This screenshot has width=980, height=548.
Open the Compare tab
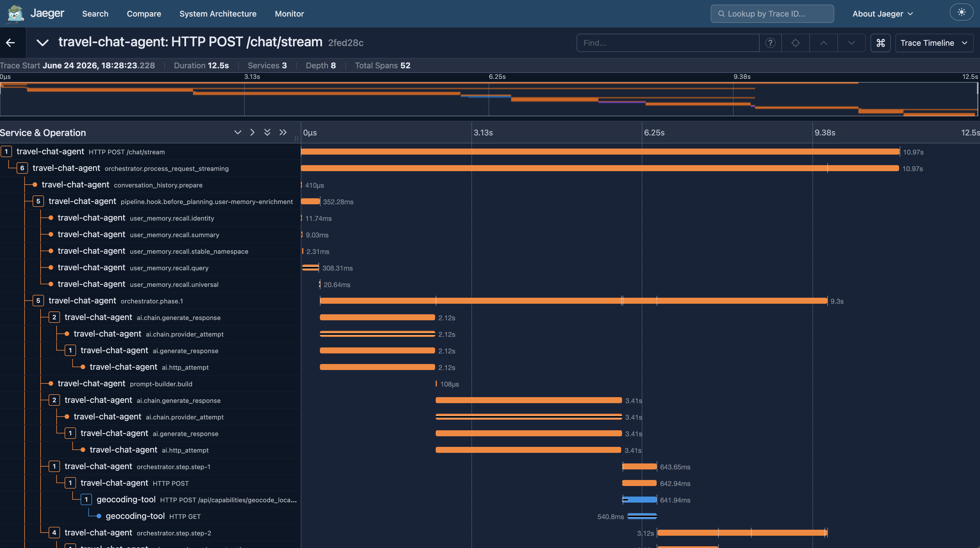[144, 14]
